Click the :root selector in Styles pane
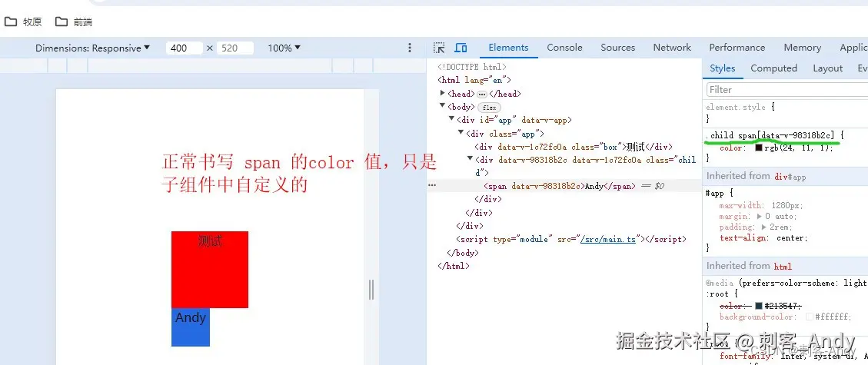Image resolution: width=868 pixels, height=365 pixels. click(717, 294)
